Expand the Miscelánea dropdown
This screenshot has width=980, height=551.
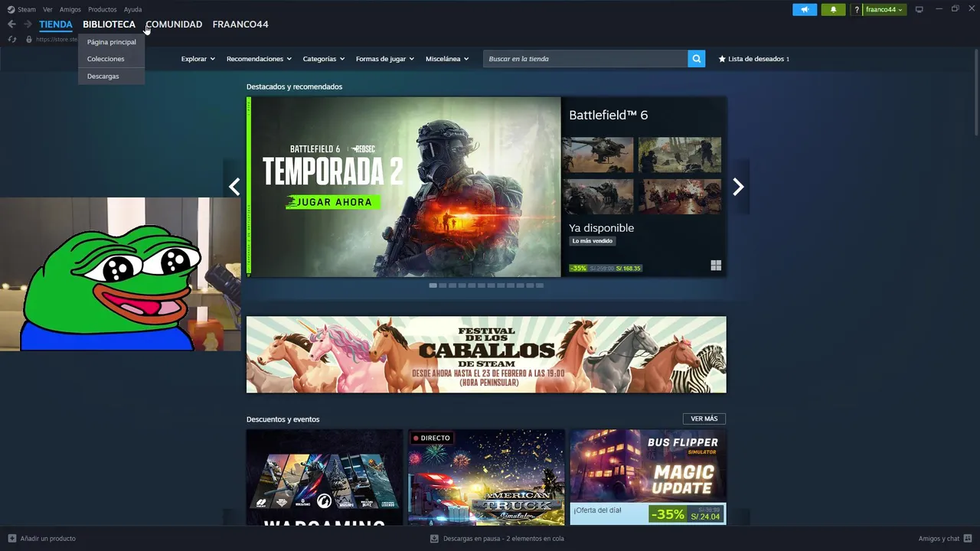[x=447, y=59]
